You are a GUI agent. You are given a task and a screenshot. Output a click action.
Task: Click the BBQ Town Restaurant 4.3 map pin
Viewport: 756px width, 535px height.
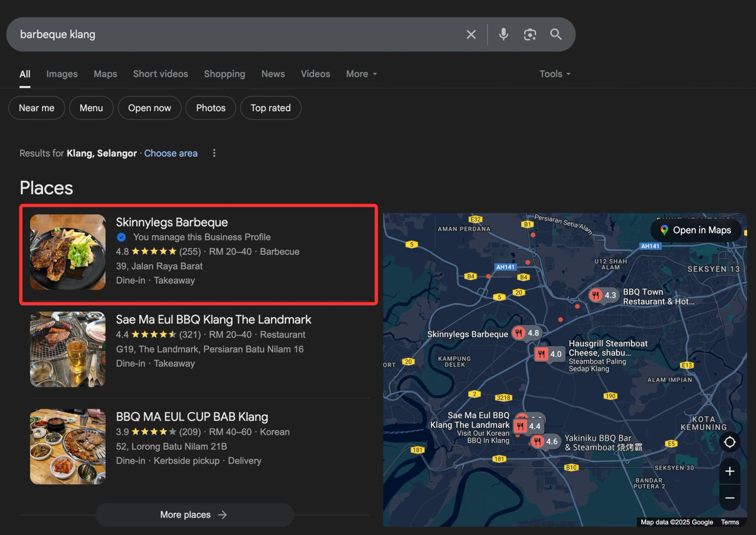coord(603,295)
